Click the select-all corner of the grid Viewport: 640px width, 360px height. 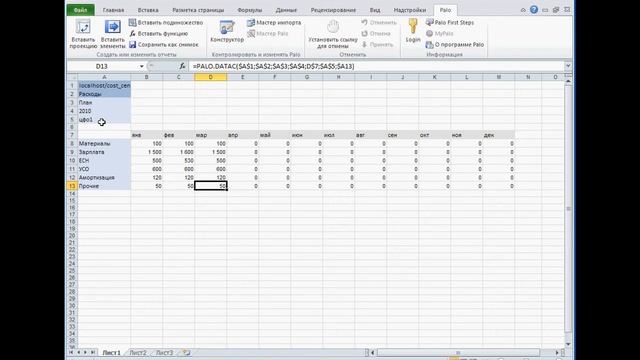pos(72,77)
